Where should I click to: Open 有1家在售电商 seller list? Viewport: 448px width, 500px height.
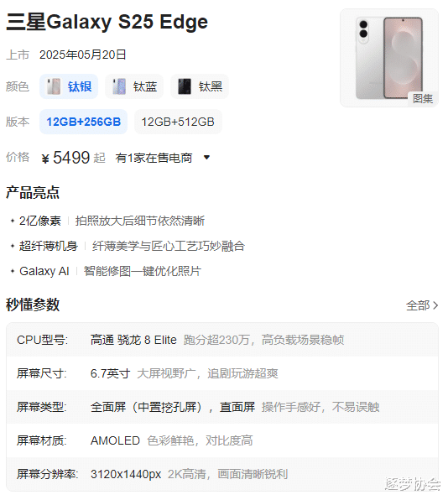154,158
